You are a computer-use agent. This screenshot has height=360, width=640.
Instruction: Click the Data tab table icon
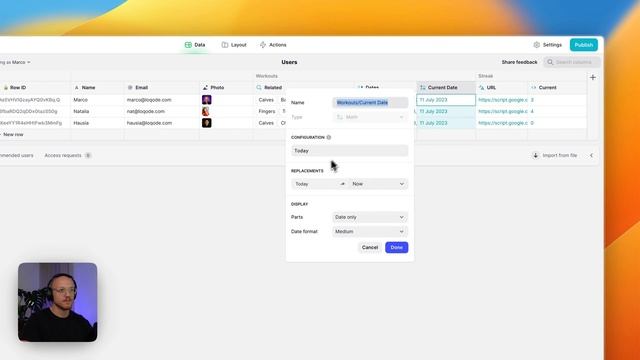188,45
